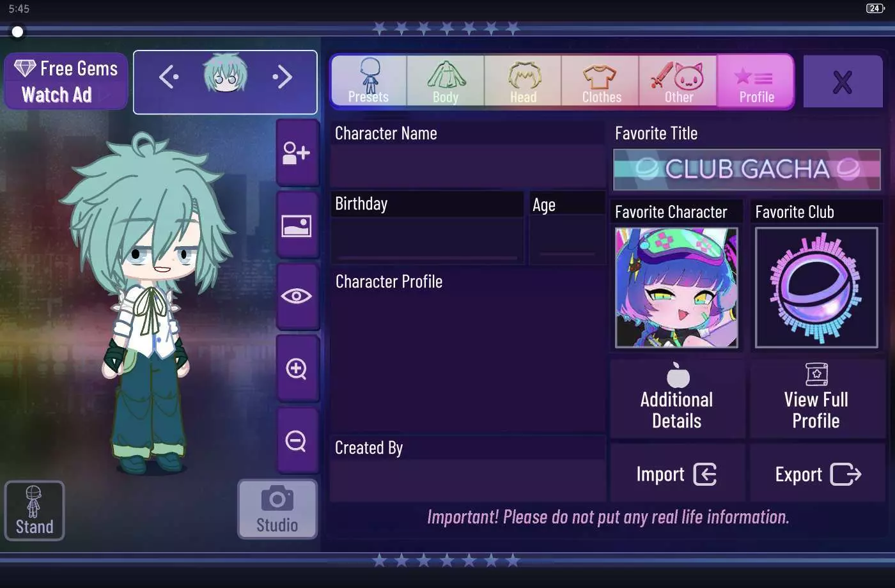
Task: Add a new character with person-plus icon
Action: click(x=297, y=153)
